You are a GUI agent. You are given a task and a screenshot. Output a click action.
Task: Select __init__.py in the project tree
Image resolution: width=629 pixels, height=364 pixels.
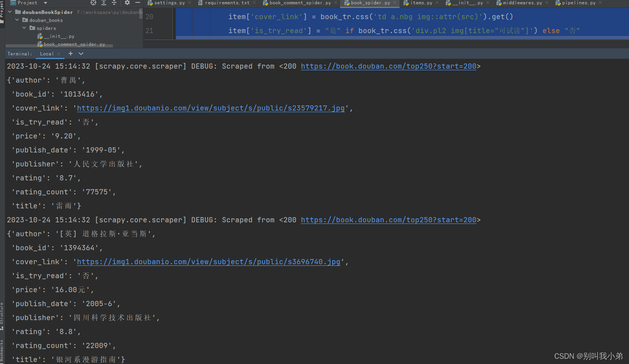pos(56,36)
